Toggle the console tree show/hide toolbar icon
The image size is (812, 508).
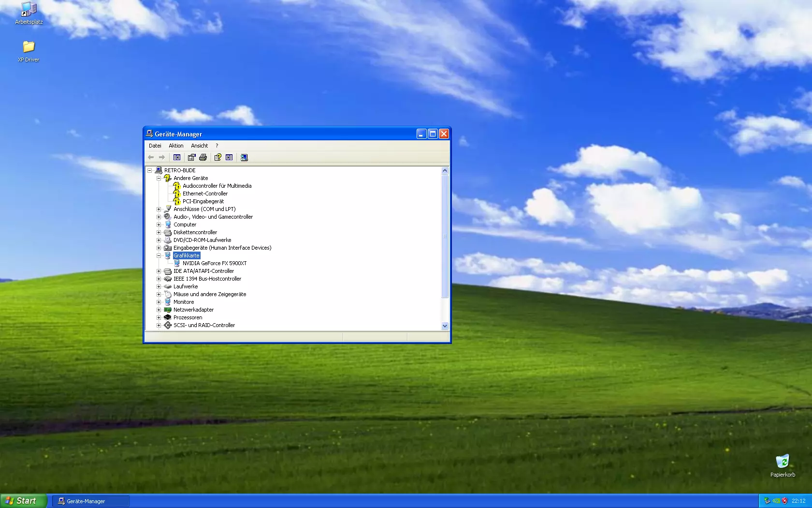click(x=177, y=157)
